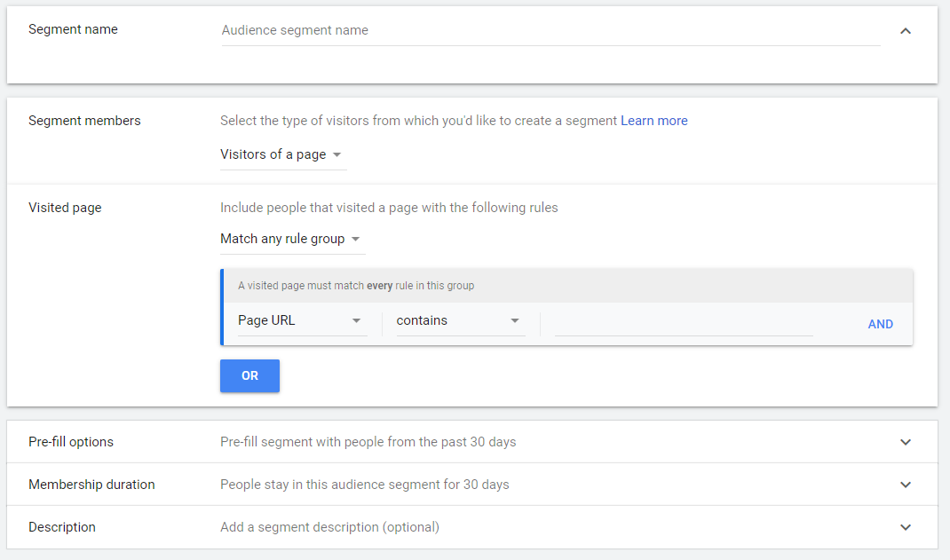This screenshot has height=560, width=950.
Task: Click the Membership duration chevron arrow
Action: pyautogui.click(x=905, y=485)
